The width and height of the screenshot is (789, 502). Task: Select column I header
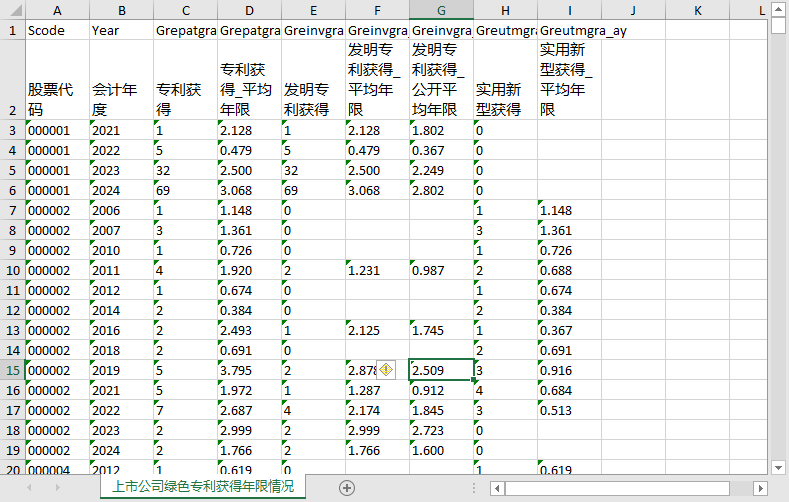click(x=569, y=10)
